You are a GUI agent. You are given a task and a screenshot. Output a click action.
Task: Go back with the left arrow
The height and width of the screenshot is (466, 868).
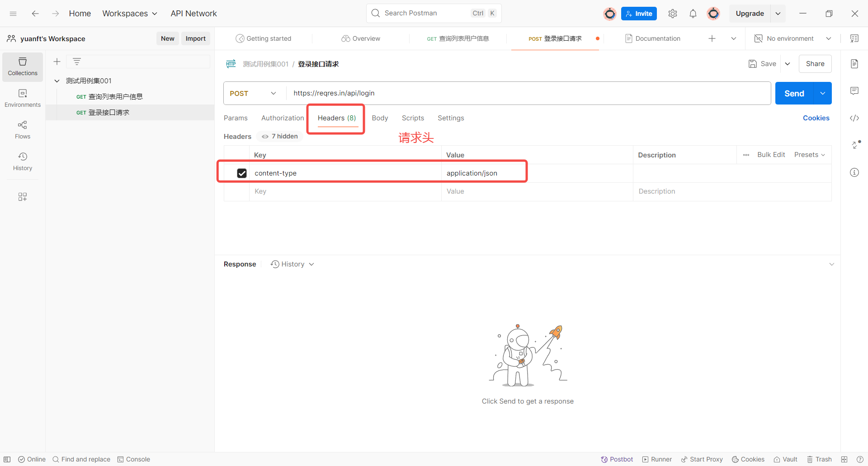(35, 14)
